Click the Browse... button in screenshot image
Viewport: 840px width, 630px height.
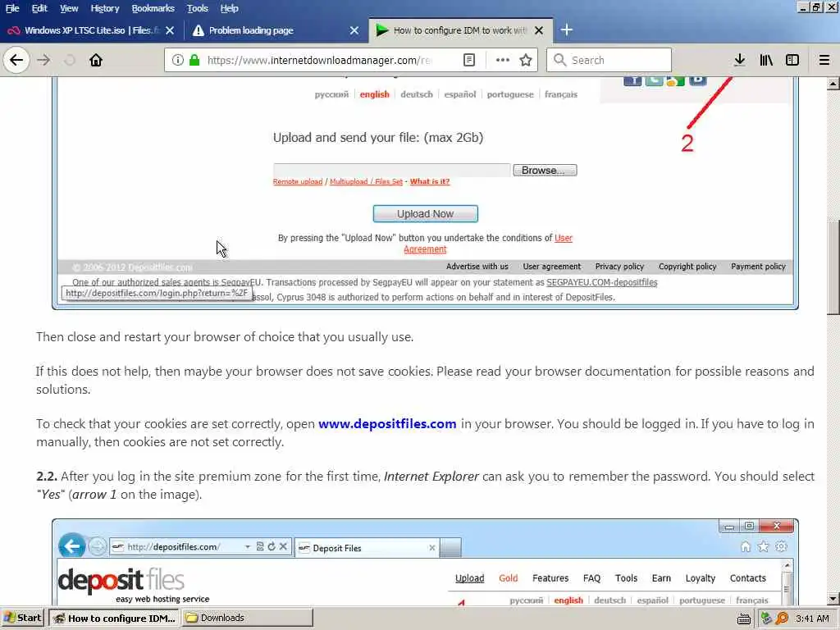pyautogui.click(x=545, y=171)
